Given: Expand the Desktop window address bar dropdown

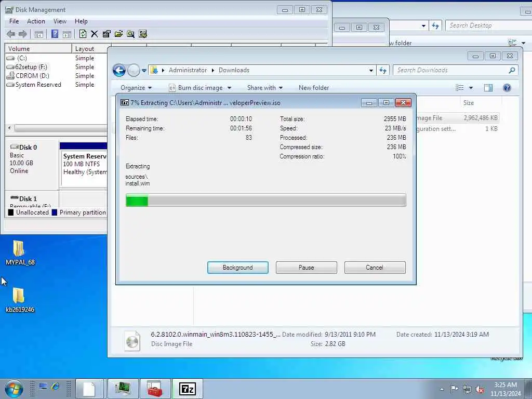Looking at the screenshot, I should [x=423, y=26].
